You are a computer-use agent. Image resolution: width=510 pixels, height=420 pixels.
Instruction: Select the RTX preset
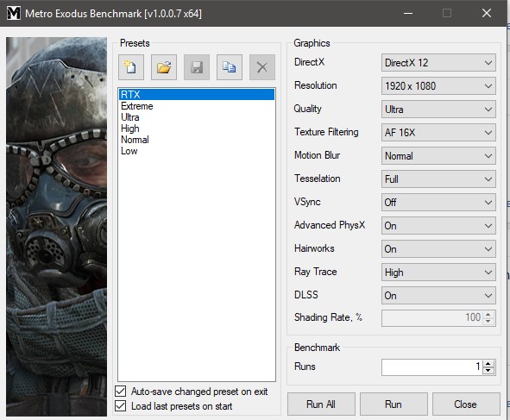(197, 95)
